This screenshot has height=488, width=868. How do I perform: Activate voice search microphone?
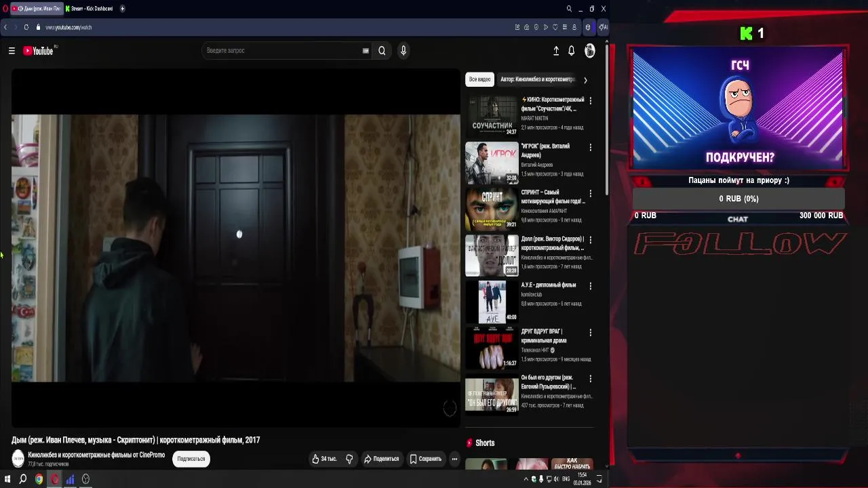pos(403,51)
